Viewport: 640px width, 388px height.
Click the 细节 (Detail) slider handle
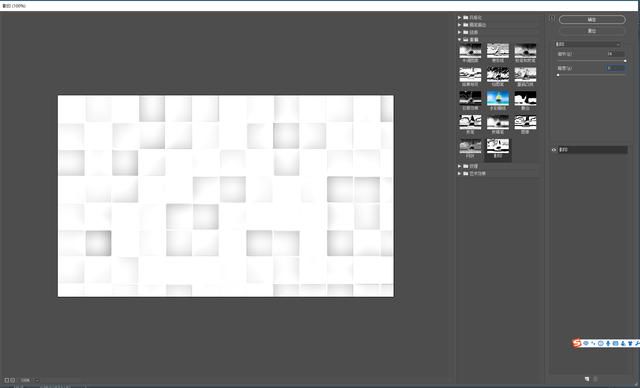pyautogui.click(x=625, y=61)
